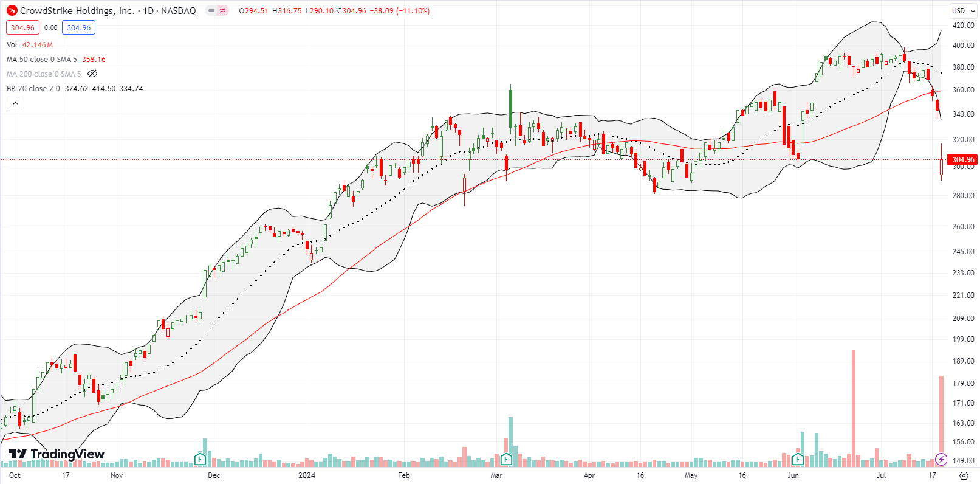The image size is (980, 484).
Task: Click the purple lightning bolt event icon
Action: coord(941,459)
